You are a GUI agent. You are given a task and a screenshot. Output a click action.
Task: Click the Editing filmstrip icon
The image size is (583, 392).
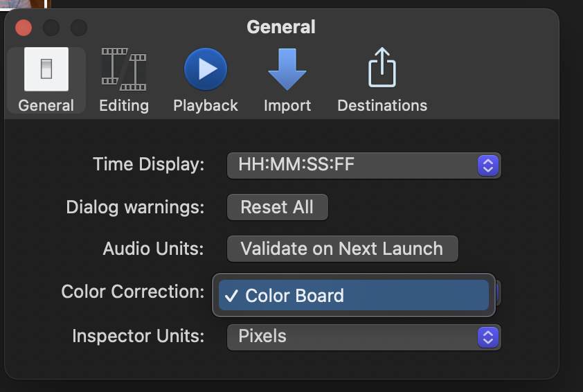pyautogui.click(x=124, y=69)
